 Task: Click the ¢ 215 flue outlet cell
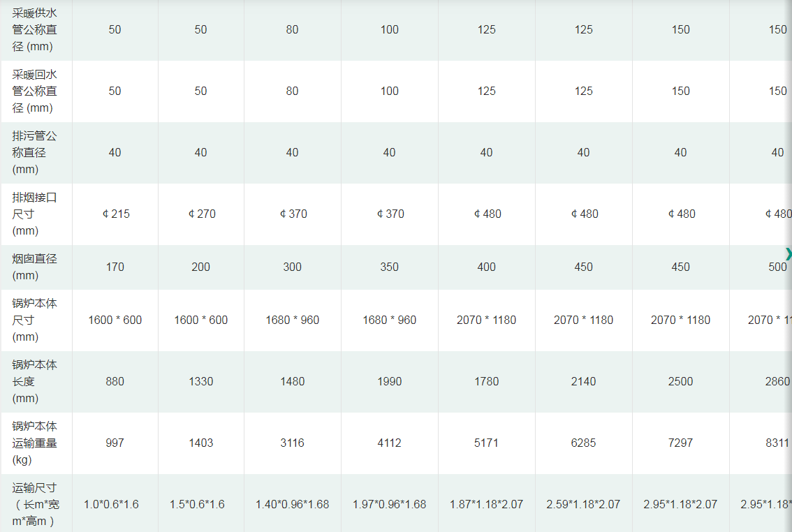(x=115, y=214)
